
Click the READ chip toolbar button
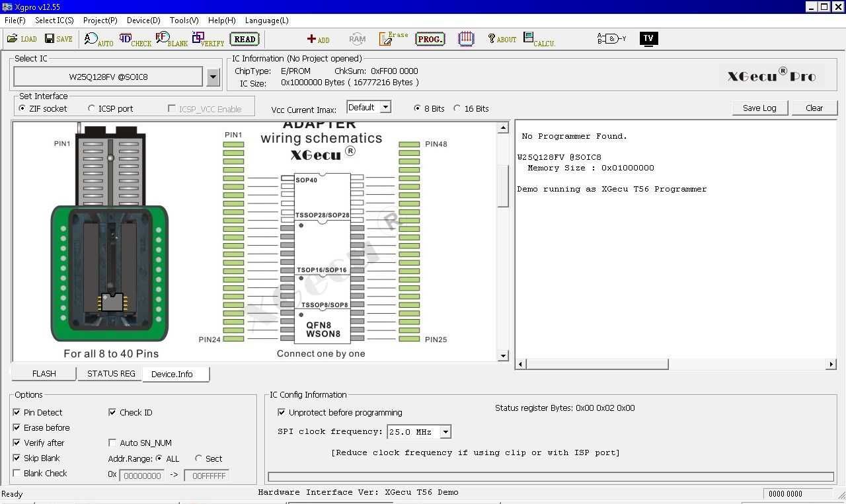coord(245,39)
